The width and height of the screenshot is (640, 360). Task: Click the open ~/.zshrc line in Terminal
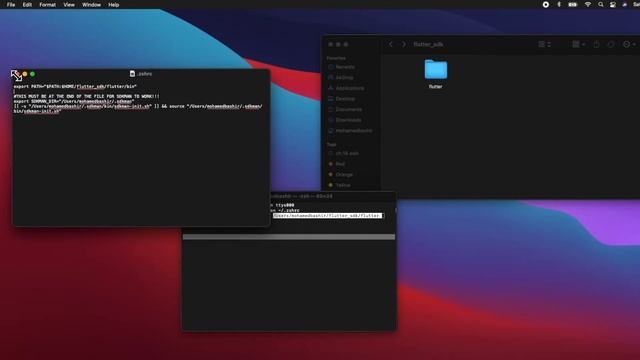click(284, 210)
